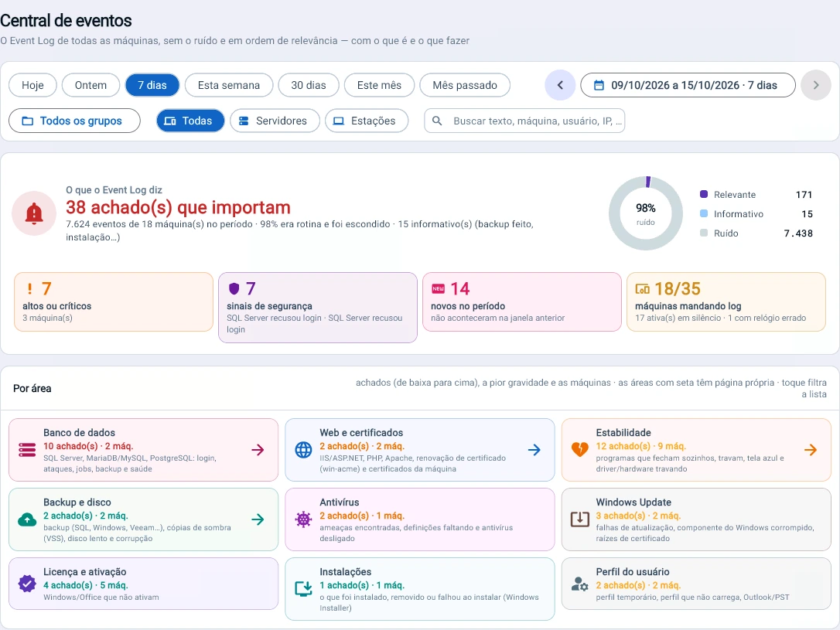Open Backup e disco page via arrow
This screenshot has height=630, width=840.
258,519
